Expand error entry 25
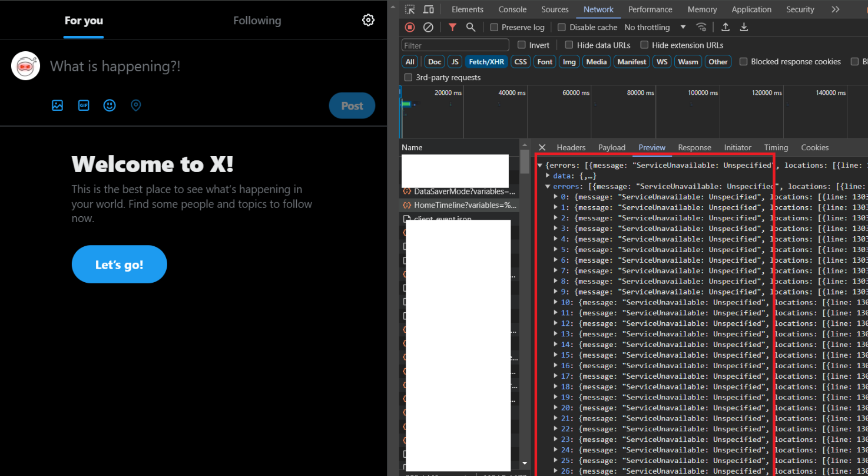The width and height of the screenshot is (868, 476). pos(556,461)
